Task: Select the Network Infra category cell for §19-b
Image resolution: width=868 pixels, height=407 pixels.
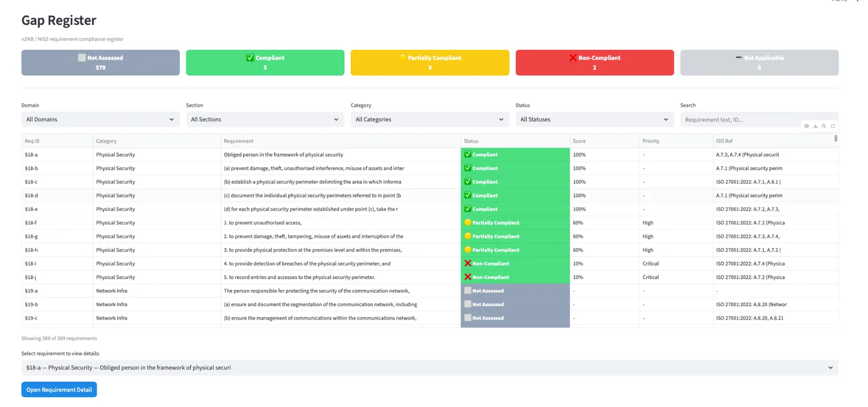Action: (x=157, y=304)
